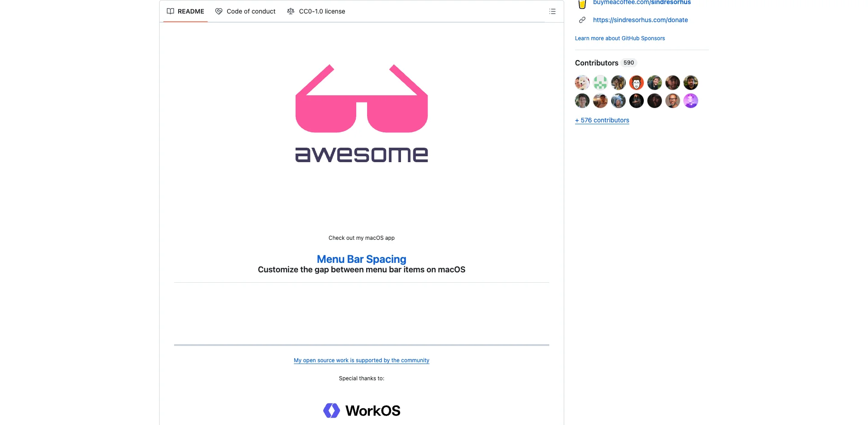Image resolution: width=868 pixels, height=425 pixels.
Task: Open the README outline list icon
Action: (552, 11)
